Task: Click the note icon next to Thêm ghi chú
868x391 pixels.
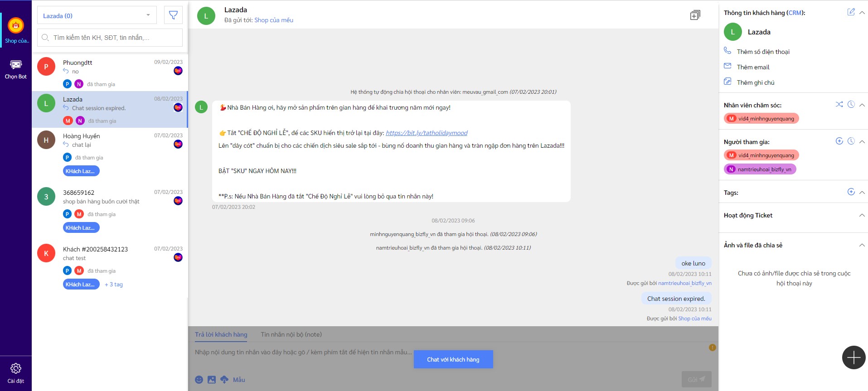Action: tap(727, 81)
